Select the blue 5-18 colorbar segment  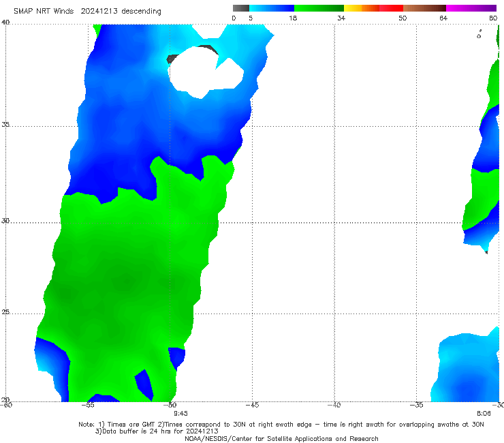[272, 8]
